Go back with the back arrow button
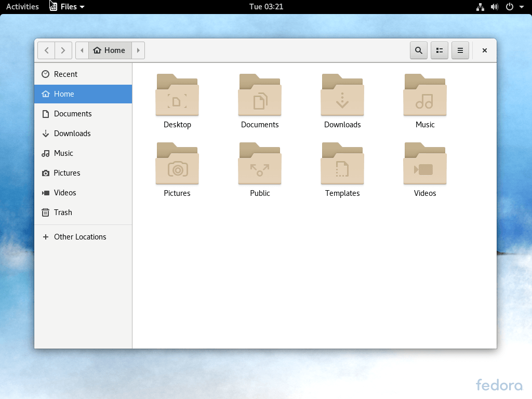This screenshot has width=532, height=399. click(x=46, y=50)
